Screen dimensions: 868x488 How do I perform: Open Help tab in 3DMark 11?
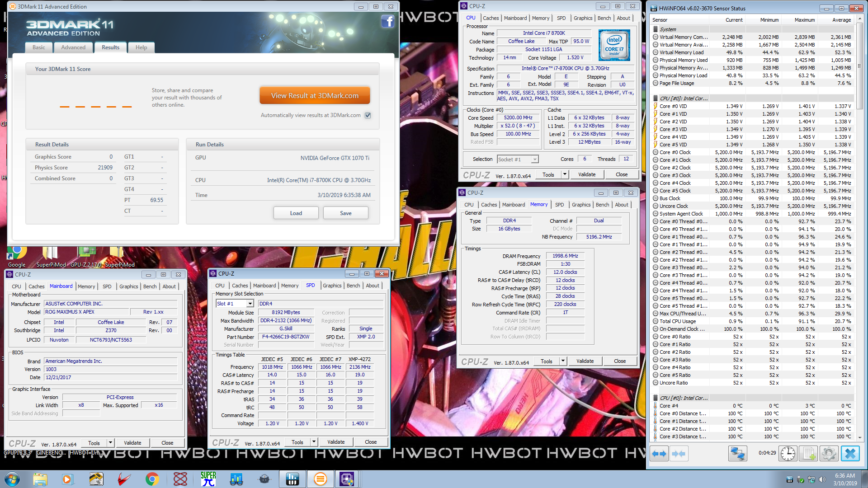(x=141, y=47)
